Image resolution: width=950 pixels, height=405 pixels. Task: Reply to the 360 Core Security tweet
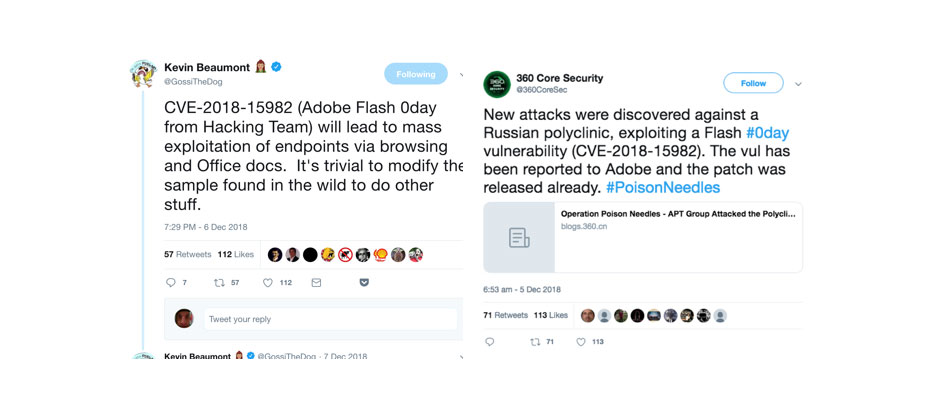489,342
